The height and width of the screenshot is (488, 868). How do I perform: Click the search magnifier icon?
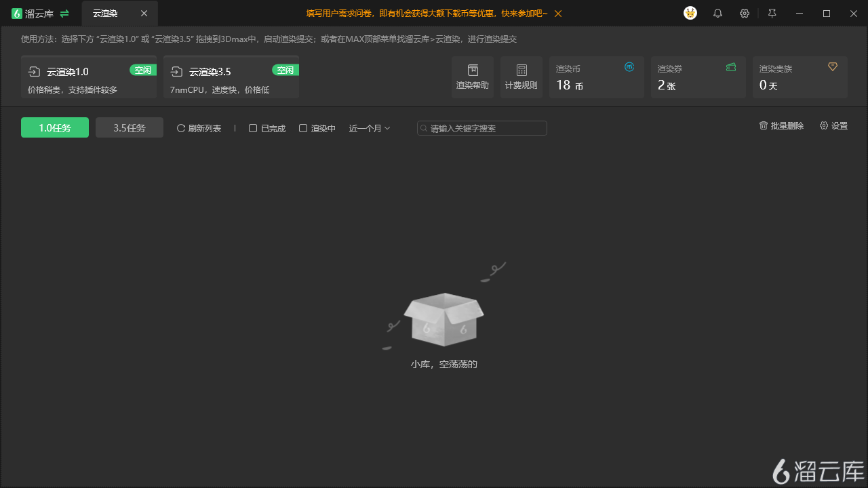point(424,128)
